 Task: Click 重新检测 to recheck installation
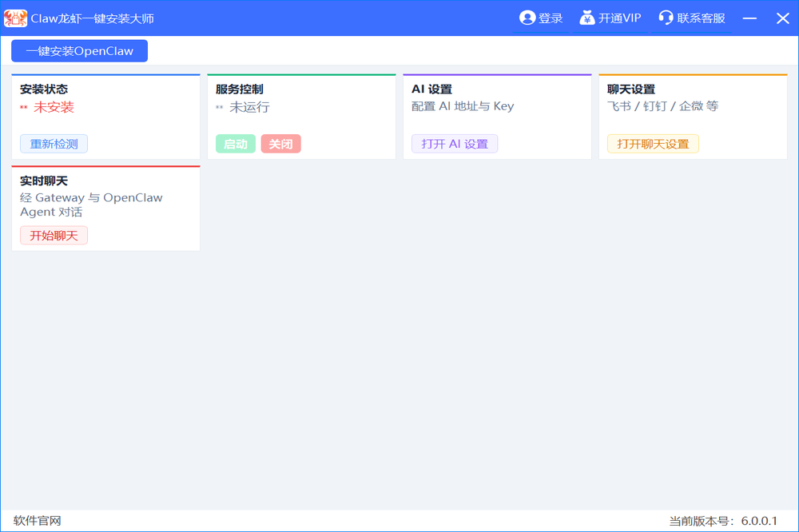(x=54, y=144)
